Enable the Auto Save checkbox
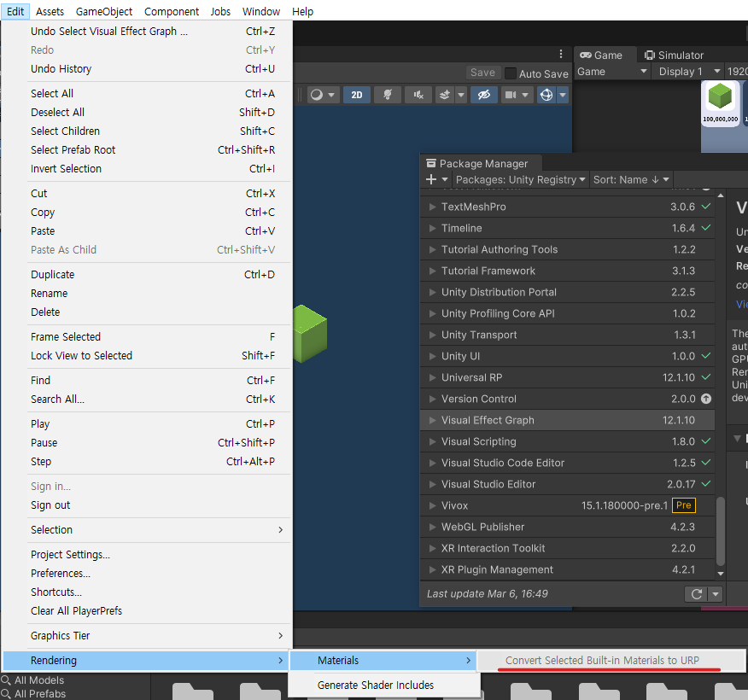Viewport: 748px width, 700px height. click(511, 73)
